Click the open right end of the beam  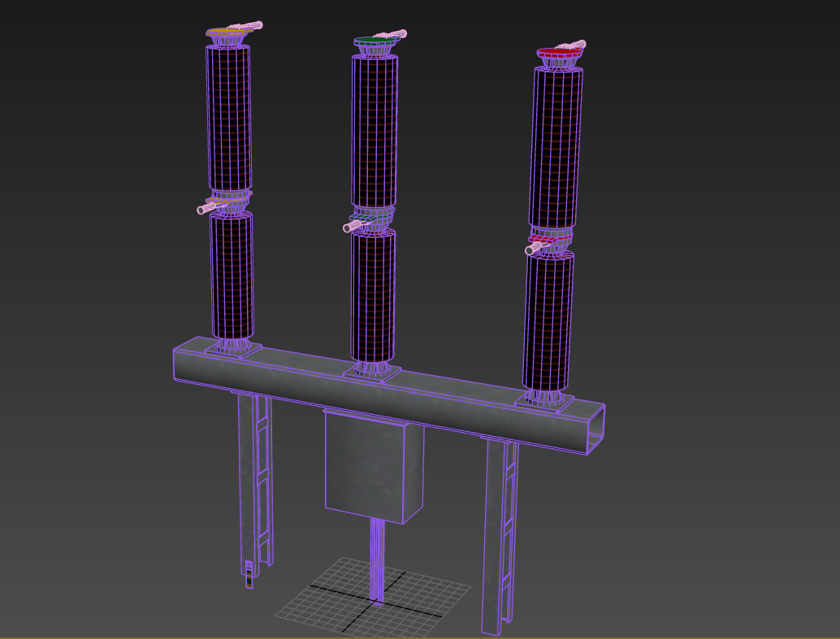tap(595, 428)
